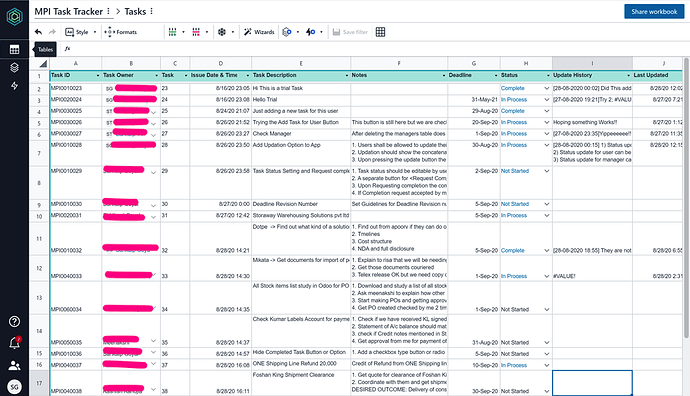
Task: Click the cell 'Hi This is a trial Task'
Action: (301, 88)
